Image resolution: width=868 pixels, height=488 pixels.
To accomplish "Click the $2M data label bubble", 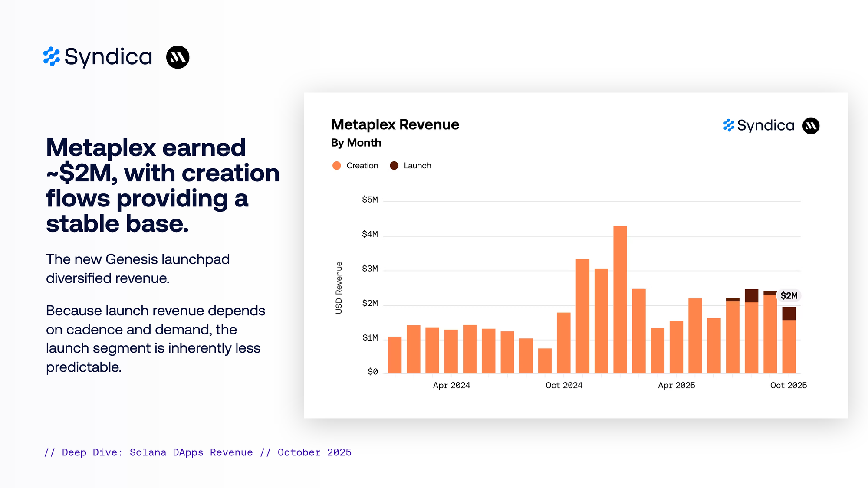I will point(789,296).
